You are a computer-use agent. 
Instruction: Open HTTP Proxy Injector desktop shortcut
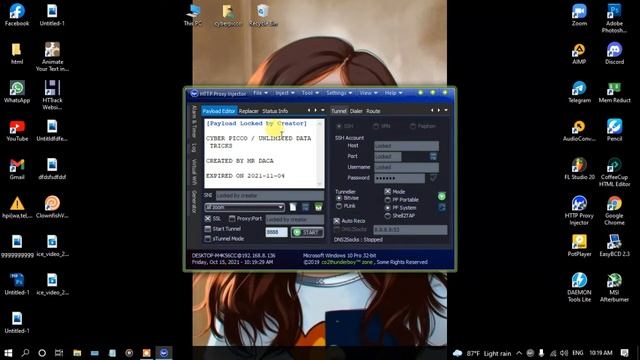click(x=579, y=211)
